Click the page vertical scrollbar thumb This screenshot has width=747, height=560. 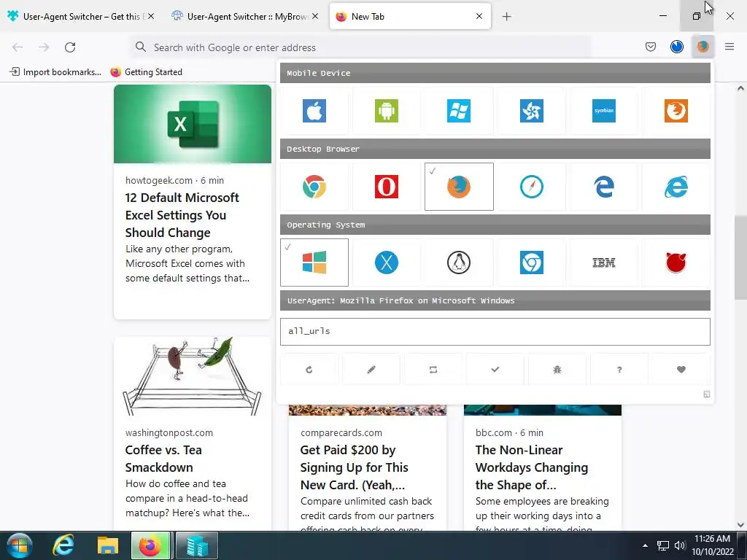pyautogui.click(x=740, y=257)
